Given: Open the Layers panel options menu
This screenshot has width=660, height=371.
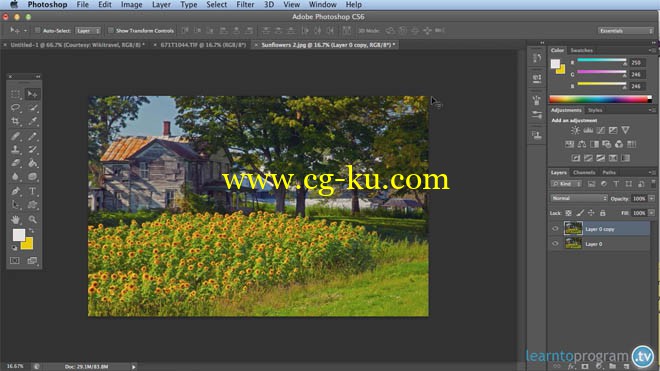Looking at the screenshot, I should tap(652, 172).
